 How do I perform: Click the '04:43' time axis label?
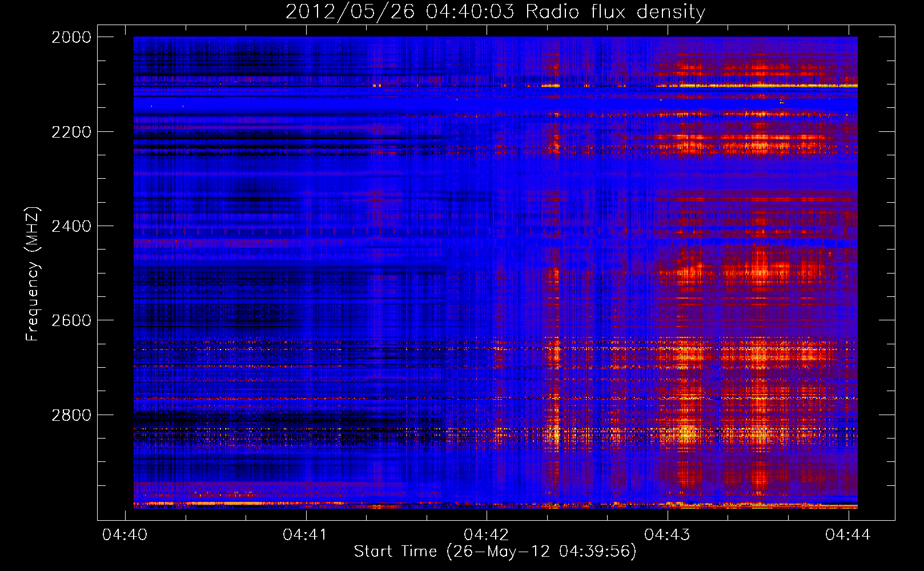[x=667, y=534]
